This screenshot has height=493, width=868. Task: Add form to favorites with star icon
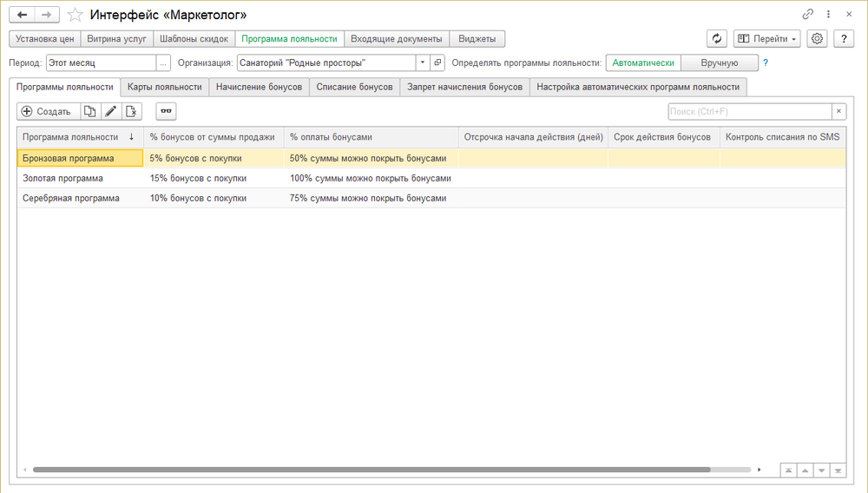tap(76, 15)
